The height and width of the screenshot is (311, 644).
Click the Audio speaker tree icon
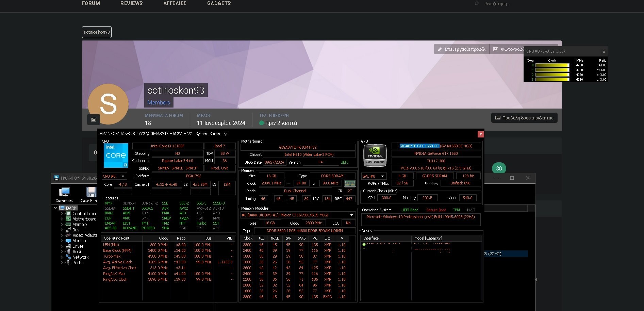[x=68, y=251]
